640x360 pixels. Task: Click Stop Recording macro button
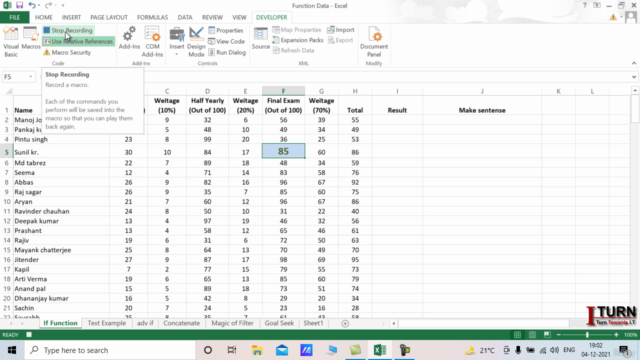click(68, 30)
